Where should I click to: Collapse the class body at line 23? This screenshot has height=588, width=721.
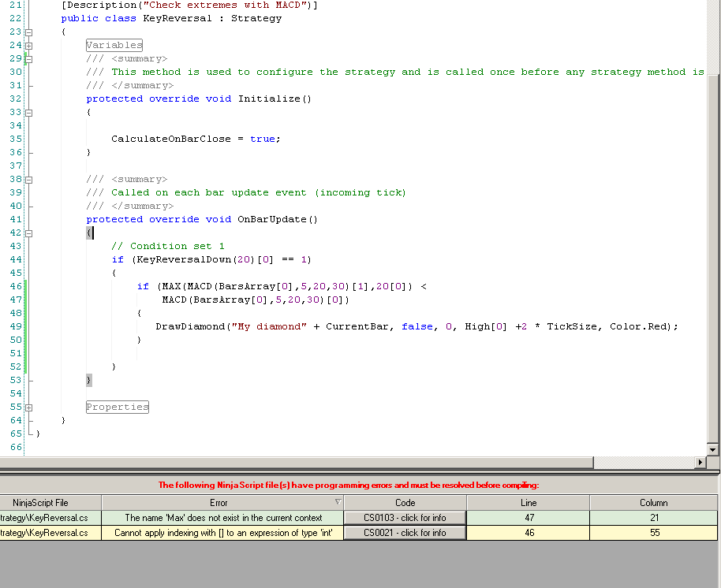[x=28, y=32]
